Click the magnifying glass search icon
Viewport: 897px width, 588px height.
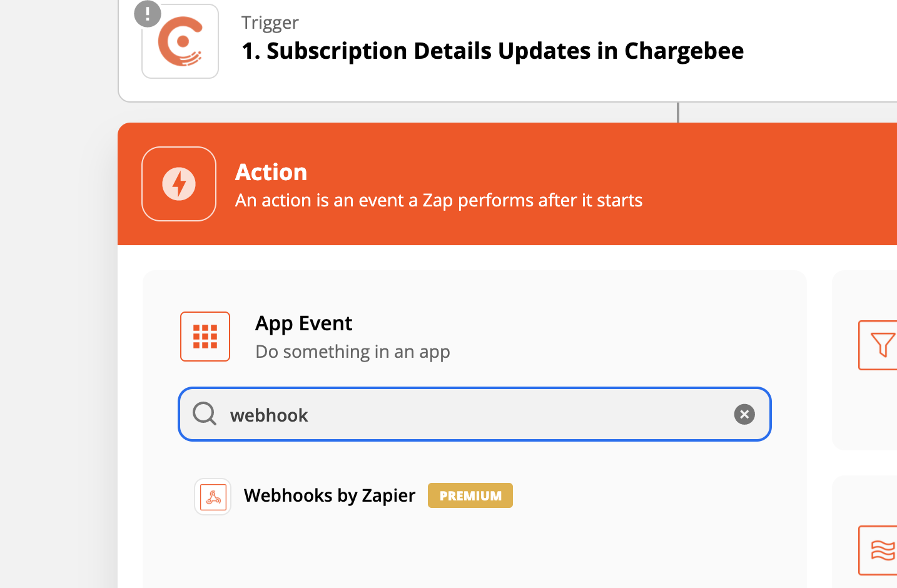pyautogui.click(x=204, y=414)
